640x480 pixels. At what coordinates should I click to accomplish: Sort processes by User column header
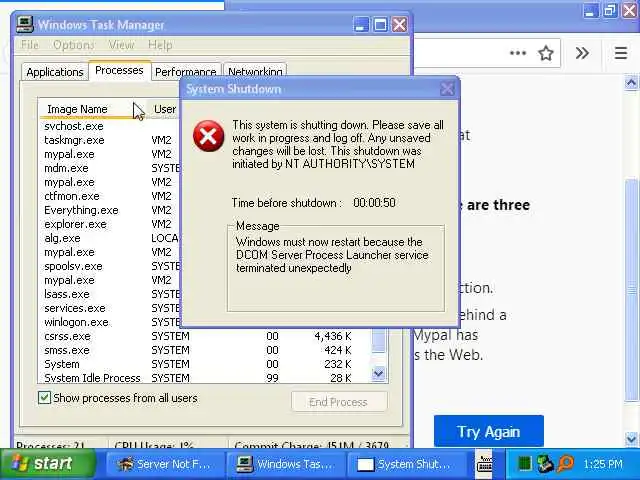pyautogui.click(x=164, y=109)
